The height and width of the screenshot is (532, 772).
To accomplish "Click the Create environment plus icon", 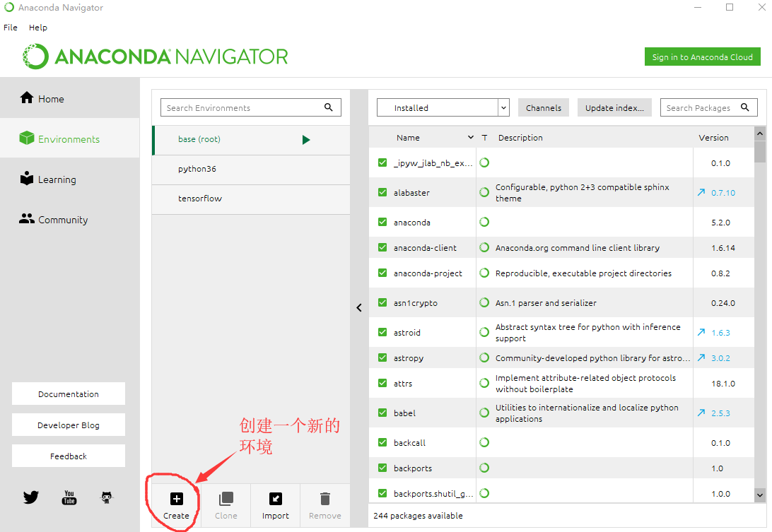I will tap(176, 499).
